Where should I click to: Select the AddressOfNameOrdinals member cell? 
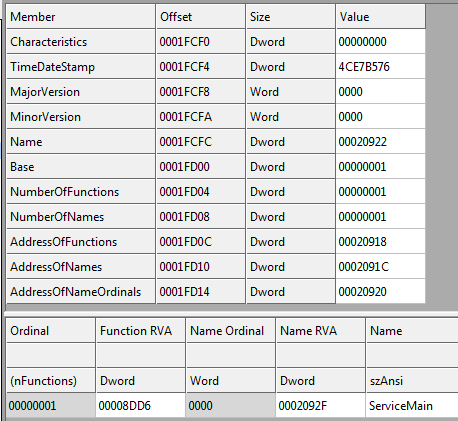pos(81,292)
